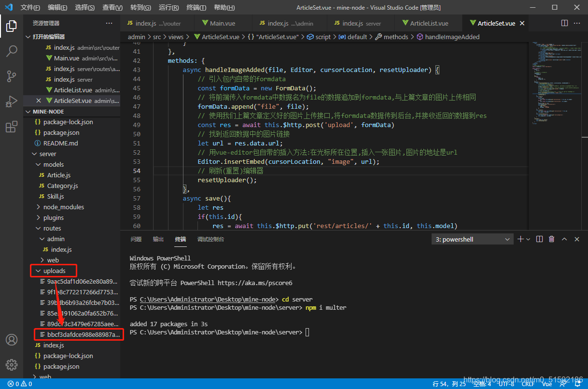Collapse the uploads folder
Viewport: 588px width, 389px height.
coord(54,271)
